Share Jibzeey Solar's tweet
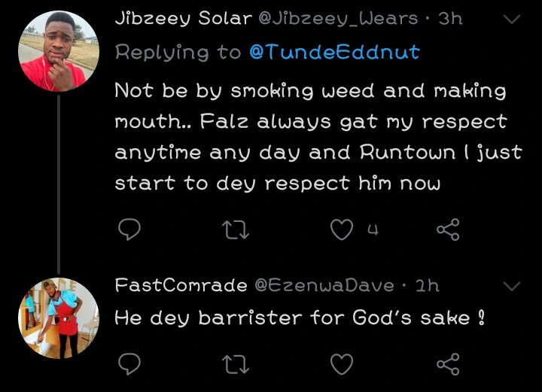This screenshot has width=542, height=392. point(448,230)
